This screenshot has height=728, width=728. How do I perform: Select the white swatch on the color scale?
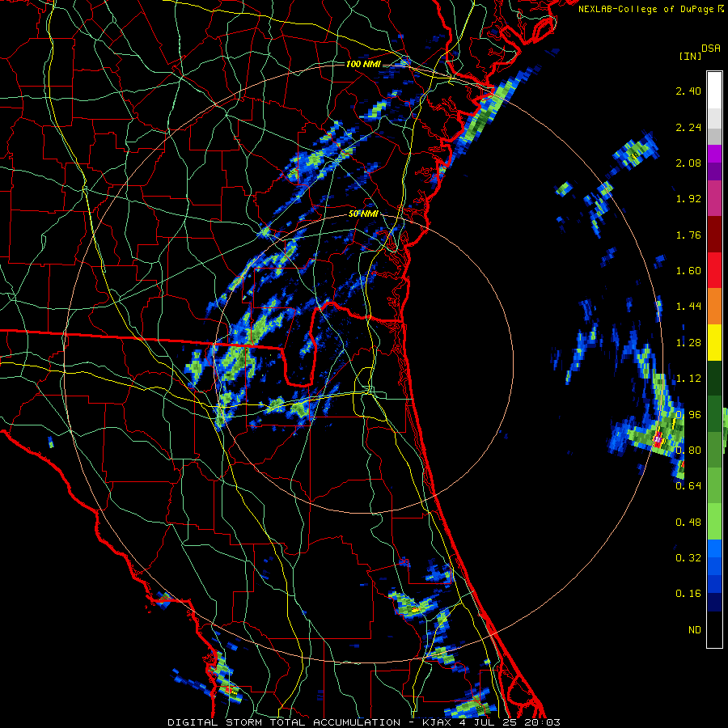pyautogui.click(x=714, y=90)
